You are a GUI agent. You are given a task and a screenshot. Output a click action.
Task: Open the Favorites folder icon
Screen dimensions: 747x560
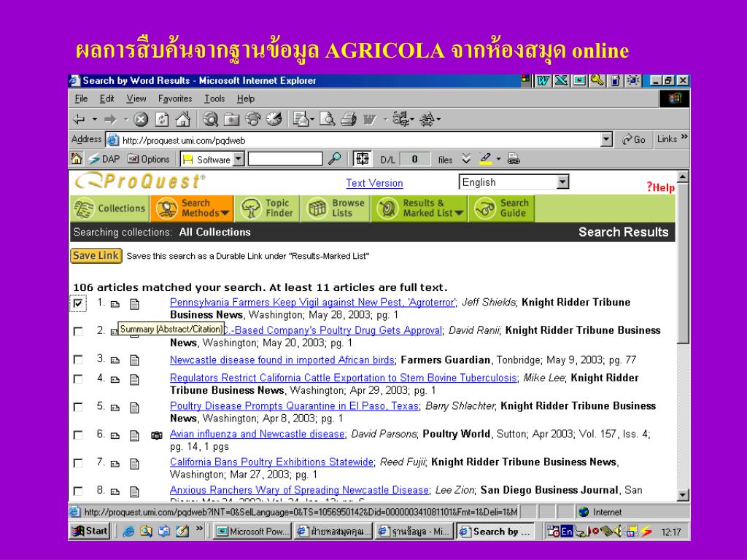232,119
